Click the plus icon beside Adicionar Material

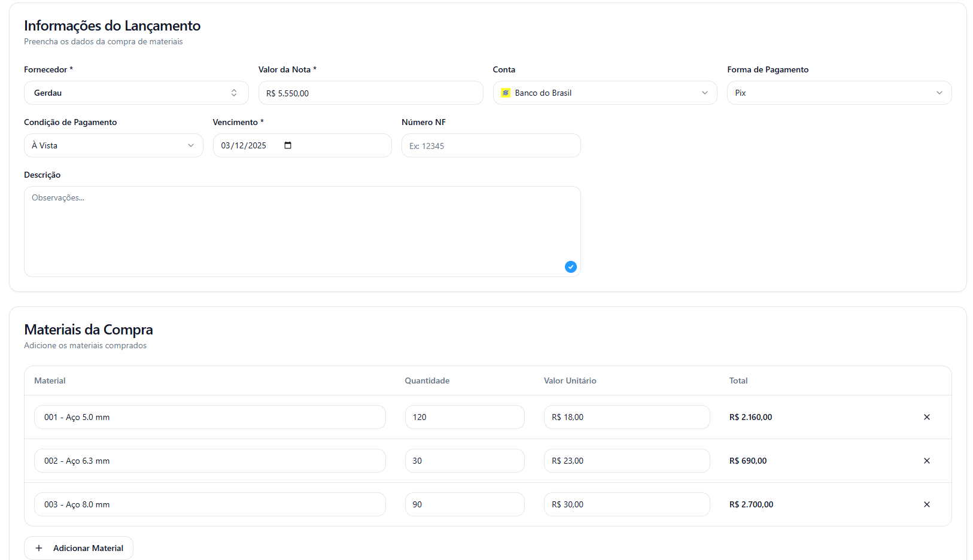pos(39,548)
